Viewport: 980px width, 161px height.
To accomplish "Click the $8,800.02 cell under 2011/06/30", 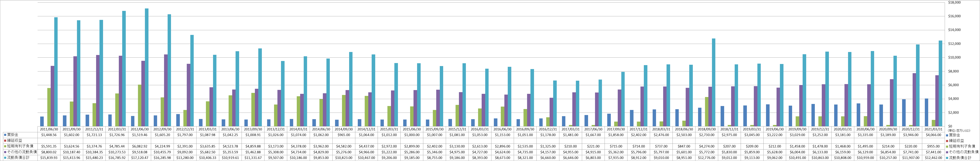I will tap(49, 152).
